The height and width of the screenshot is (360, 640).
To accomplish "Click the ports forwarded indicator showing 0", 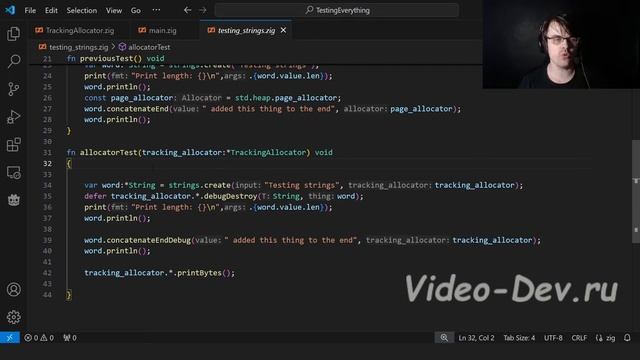I will 70,338.
